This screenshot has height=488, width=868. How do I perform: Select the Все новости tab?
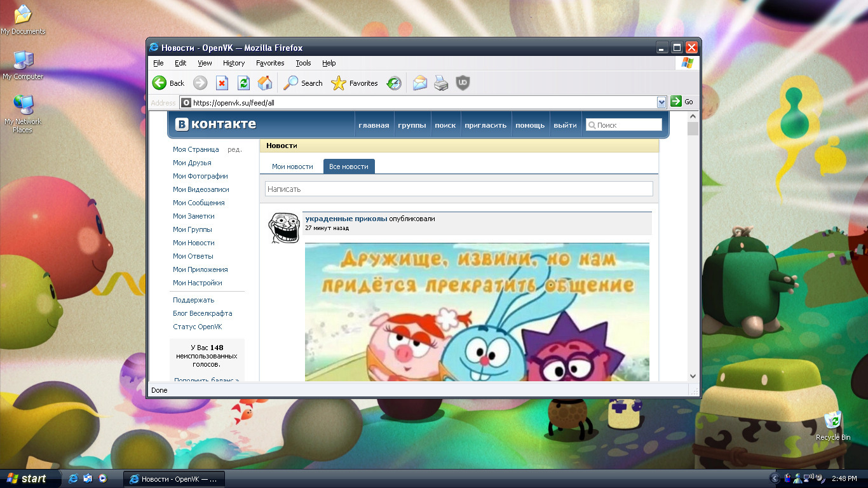click(349, 166)
